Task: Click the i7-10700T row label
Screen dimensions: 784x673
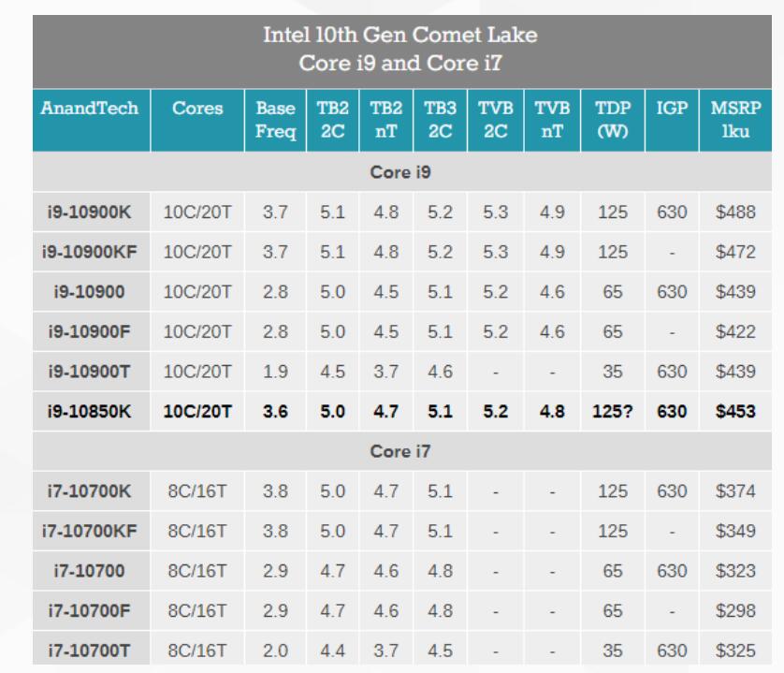Action: click(90, 651)
